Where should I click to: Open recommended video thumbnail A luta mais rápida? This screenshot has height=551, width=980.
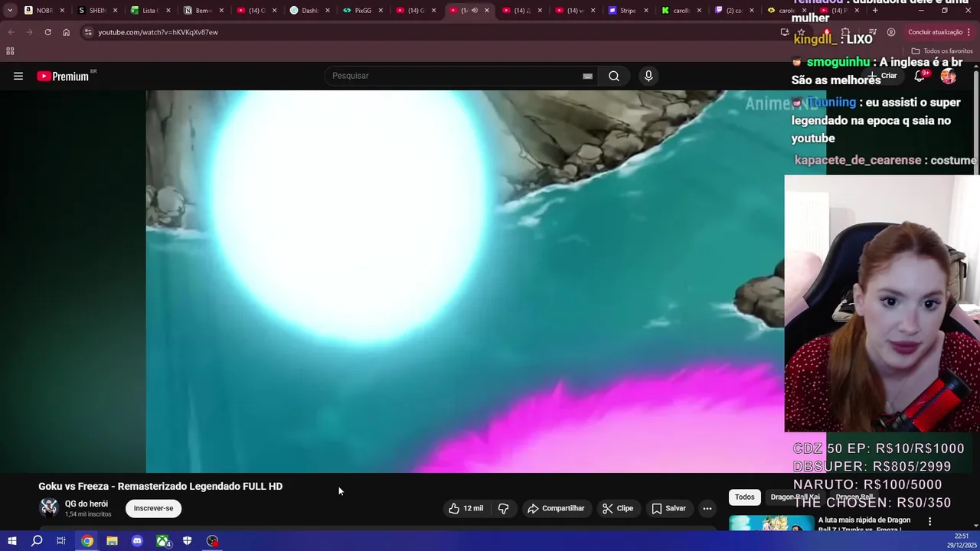[771, 523]
